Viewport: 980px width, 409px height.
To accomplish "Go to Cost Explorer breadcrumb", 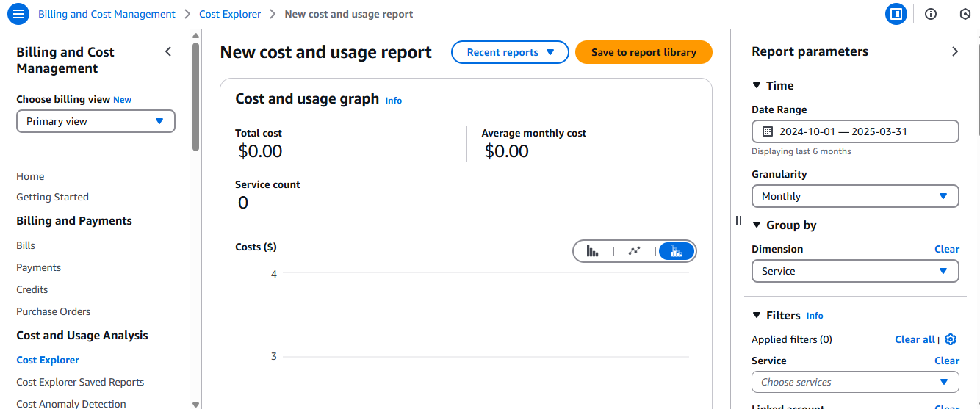I will (x=230, y=14).
